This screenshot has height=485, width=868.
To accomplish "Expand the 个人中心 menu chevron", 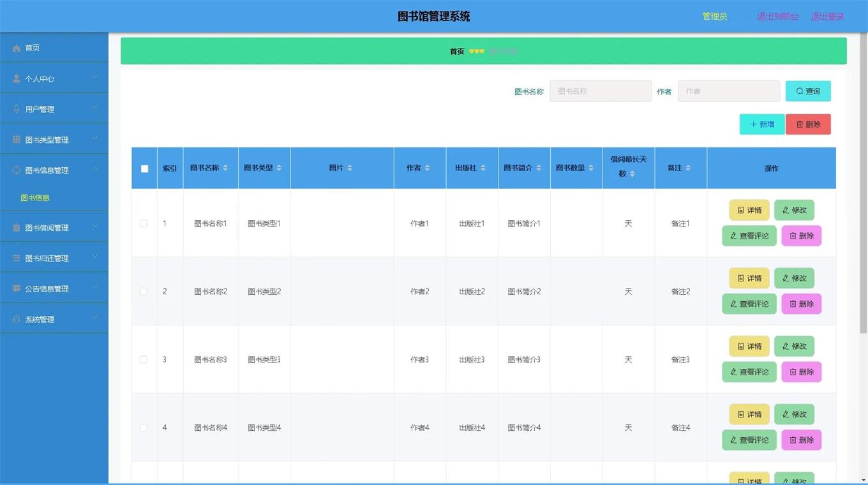I will (x=95, y=78).
